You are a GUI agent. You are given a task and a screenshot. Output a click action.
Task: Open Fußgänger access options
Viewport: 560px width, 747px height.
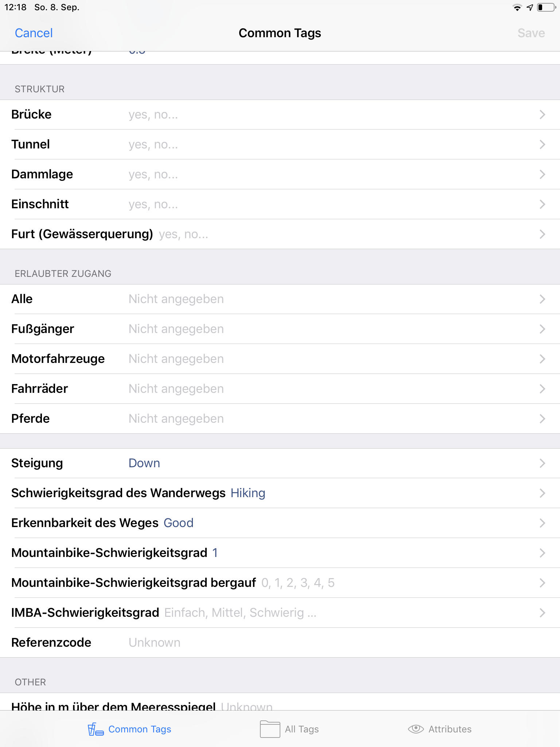click(x=280, y=329)
